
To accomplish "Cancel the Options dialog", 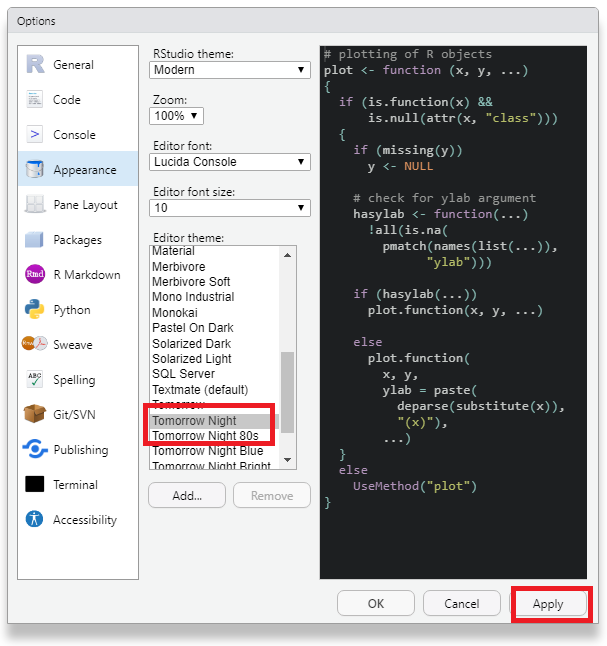I will pos(462,604).
